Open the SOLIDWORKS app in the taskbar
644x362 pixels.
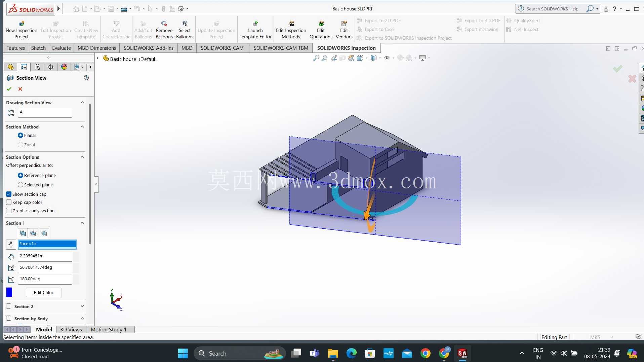click(462, 353)
